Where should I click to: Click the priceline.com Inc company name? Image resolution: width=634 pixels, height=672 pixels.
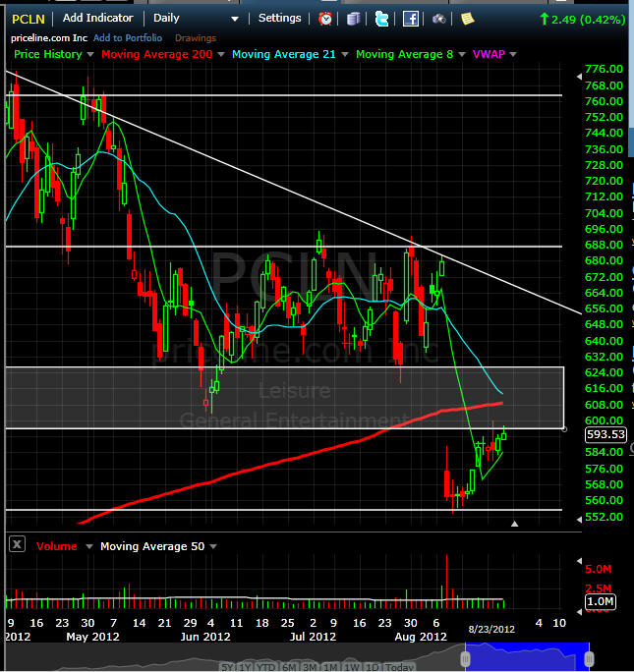pos(49,38)
